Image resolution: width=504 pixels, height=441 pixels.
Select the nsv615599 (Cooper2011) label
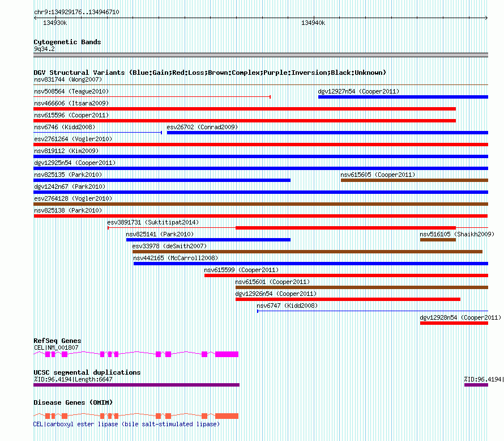[241, 270]
